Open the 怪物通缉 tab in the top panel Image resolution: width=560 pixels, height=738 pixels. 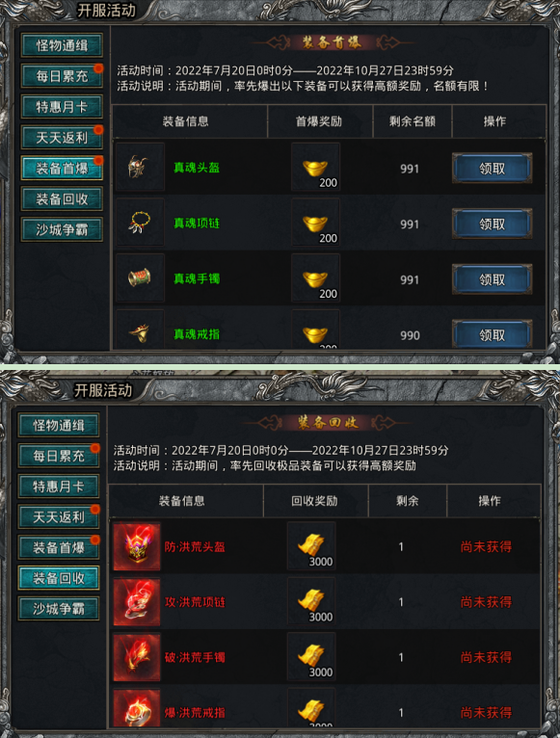coord(62,45)
